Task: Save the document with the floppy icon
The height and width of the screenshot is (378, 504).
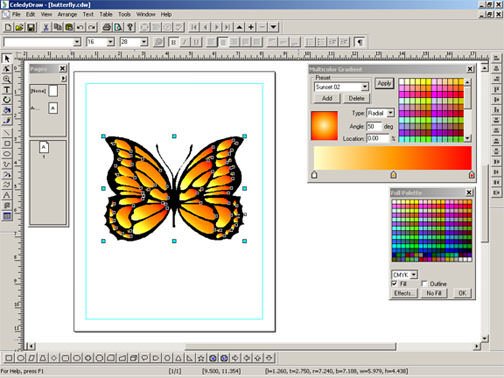Action: [31, 27]
